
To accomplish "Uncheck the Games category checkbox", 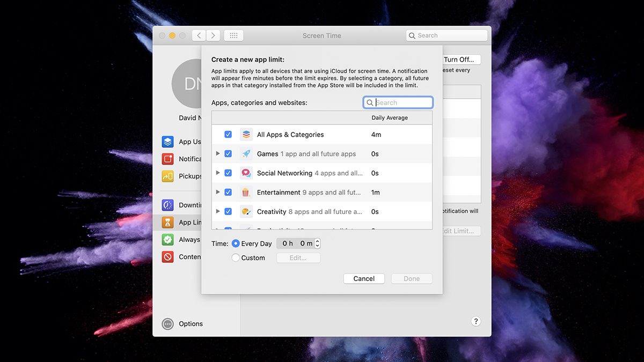I will click(228, 154).
